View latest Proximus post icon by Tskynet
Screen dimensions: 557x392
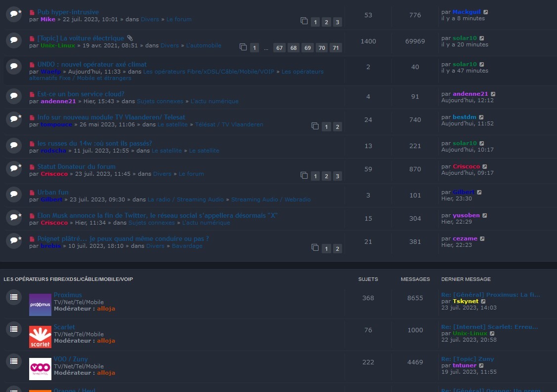point(483,302)
